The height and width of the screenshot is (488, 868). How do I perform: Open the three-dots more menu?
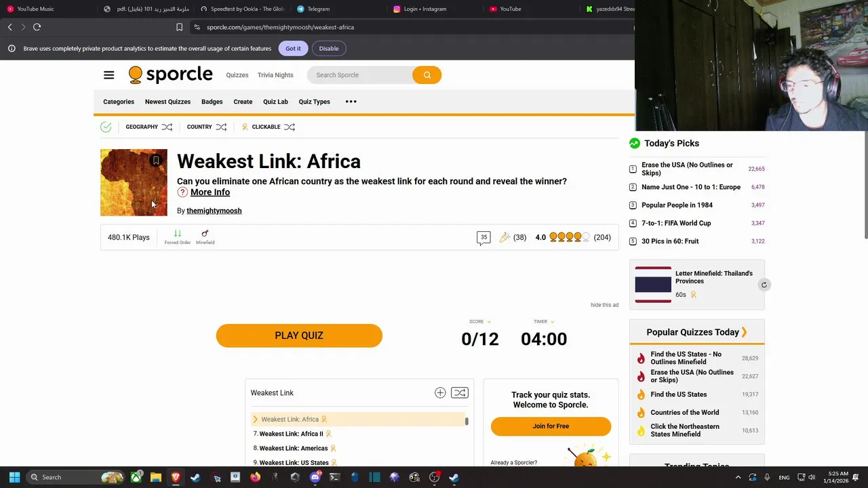tap(351, 102)
